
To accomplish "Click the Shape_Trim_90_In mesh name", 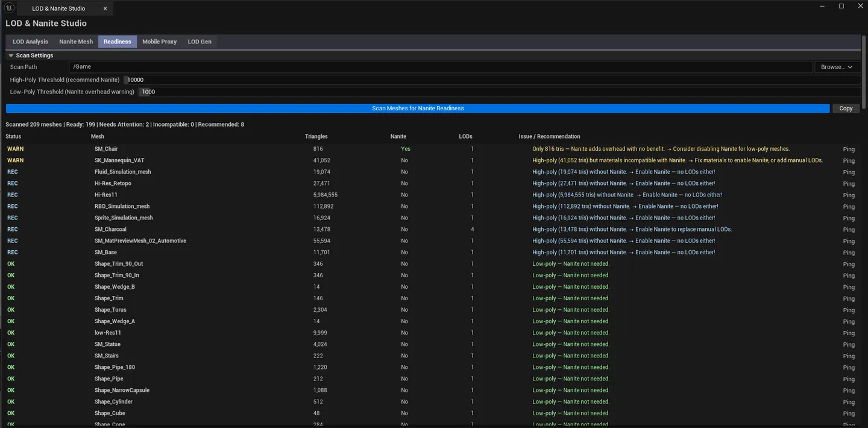I will (x=117, y=275).
